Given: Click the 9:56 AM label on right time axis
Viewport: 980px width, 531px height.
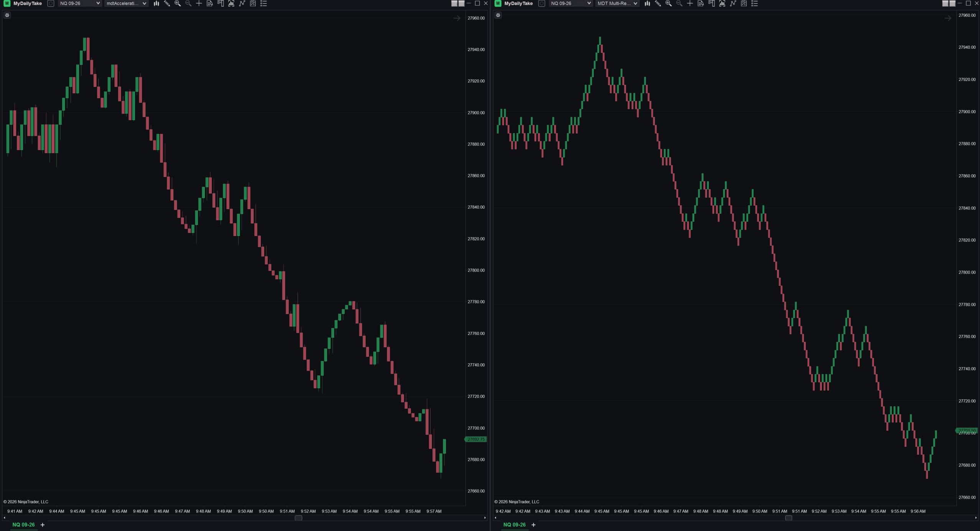Looking at the screenshot, I should click(x=918, y=511).
